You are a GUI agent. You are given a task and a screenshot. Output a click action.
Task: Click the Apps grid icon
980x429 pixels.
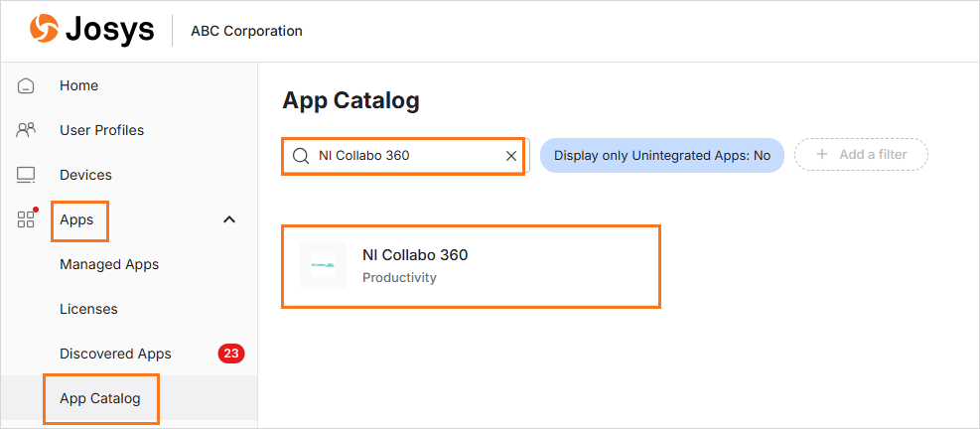pyautogui.click(x=26, y=218)
